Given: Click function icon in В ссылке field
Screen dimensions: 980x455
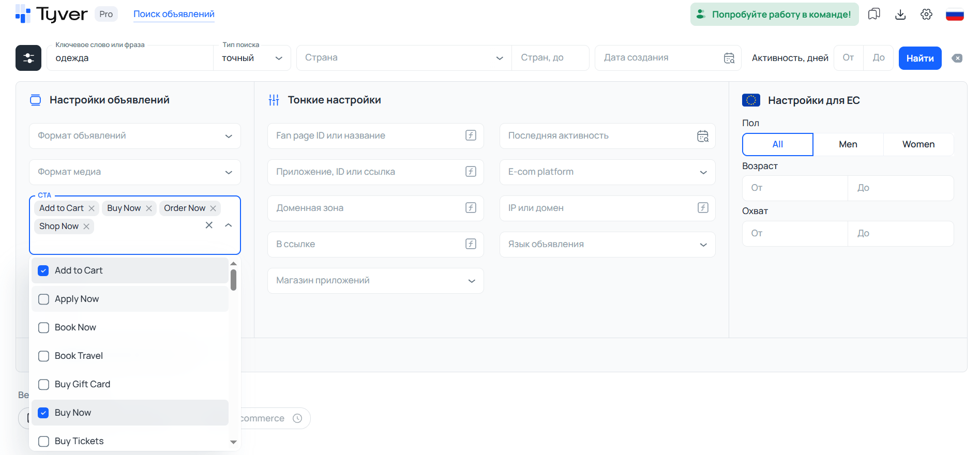Looking at the screenshot, I should pyautogui.click(x=471, y=244).
